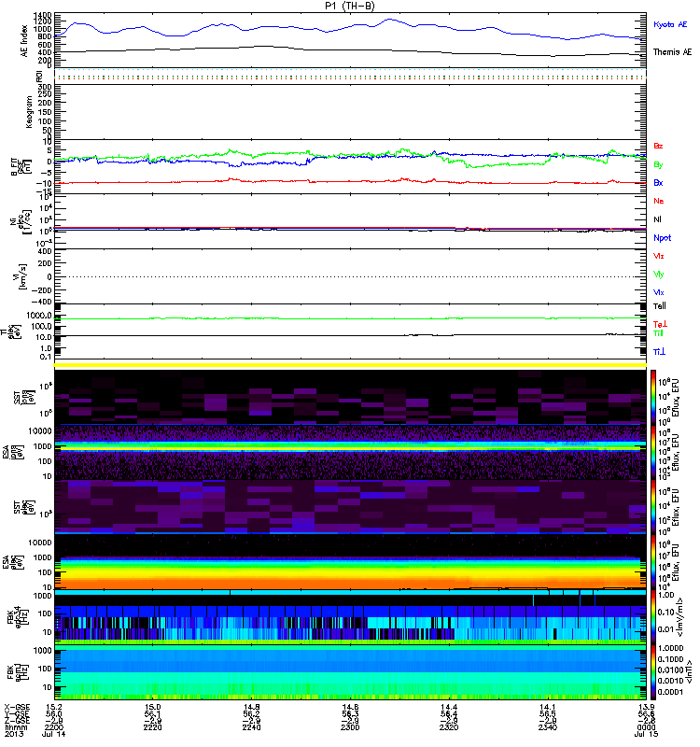Click the "Keogram" axis title
This screenshot has width=700, height=747.
point(29,112)
